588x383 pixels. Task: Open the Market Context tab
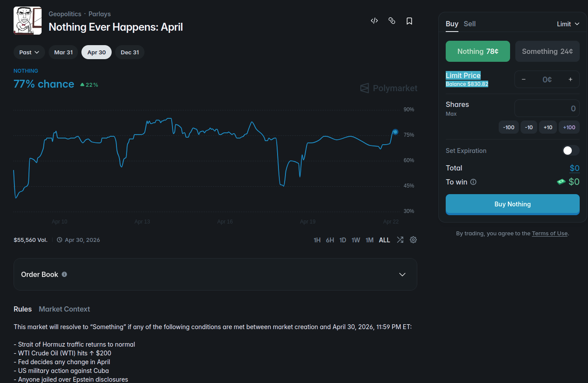coord(64,309)
